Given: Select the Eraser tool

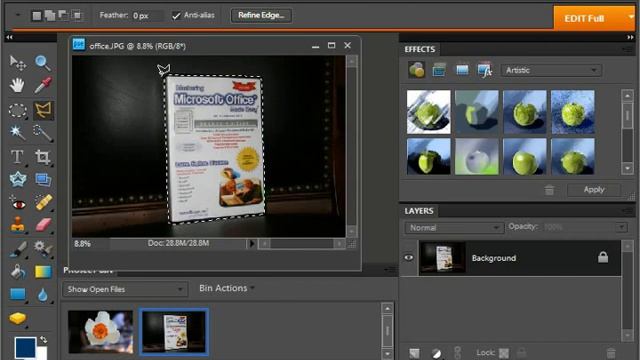Looking at the screenshot, I should 42,225.
